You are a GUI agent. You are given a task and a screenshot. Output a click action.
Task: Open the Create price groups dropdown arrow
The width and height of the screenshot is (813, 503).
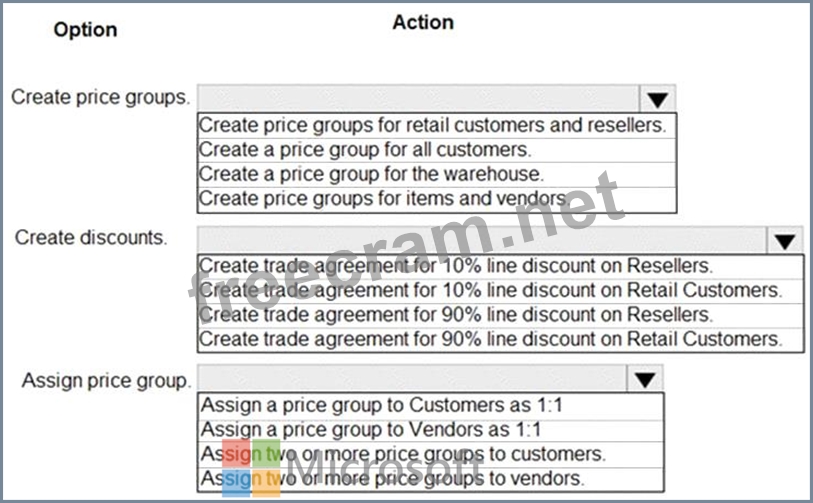pos(656,99)
